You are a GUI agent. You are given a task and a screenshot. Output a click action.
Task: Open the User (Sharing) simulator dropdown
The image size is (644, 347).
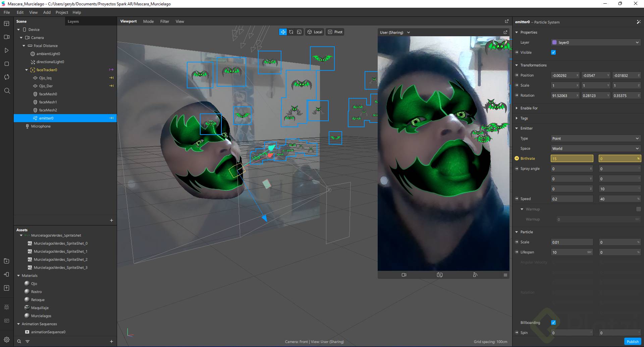pos(395,32)
